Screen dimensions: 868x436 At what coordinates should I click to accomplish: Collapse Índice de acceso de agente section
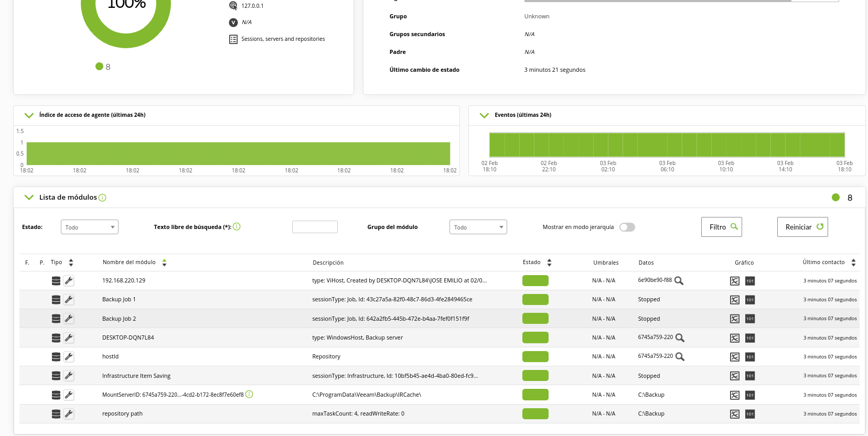pyautogui.click(x=29, y=115)
